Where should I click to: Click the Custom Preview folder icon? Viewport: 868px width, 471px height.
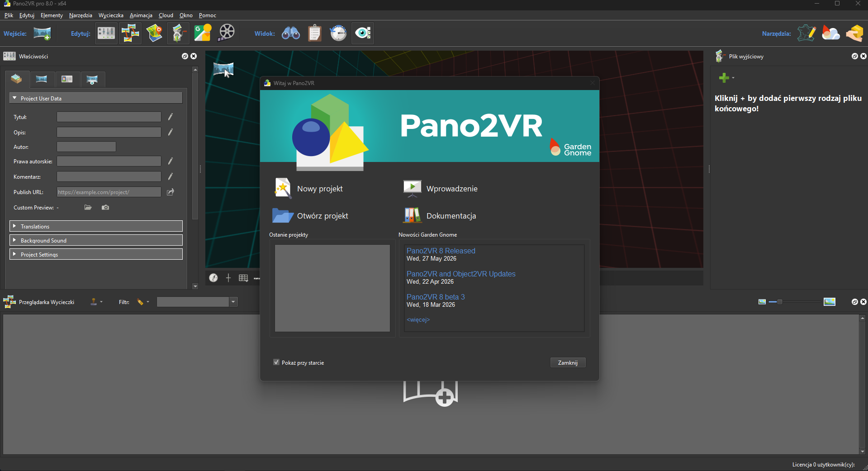click(88, 207)
